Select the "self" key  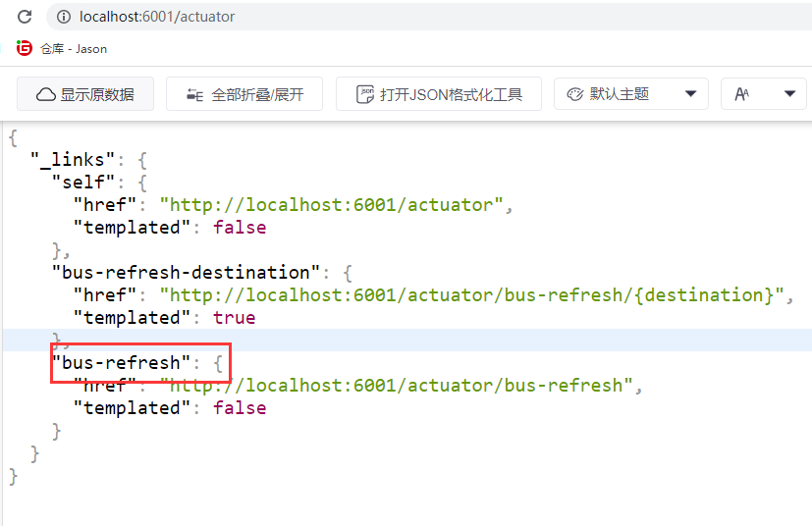83,183
